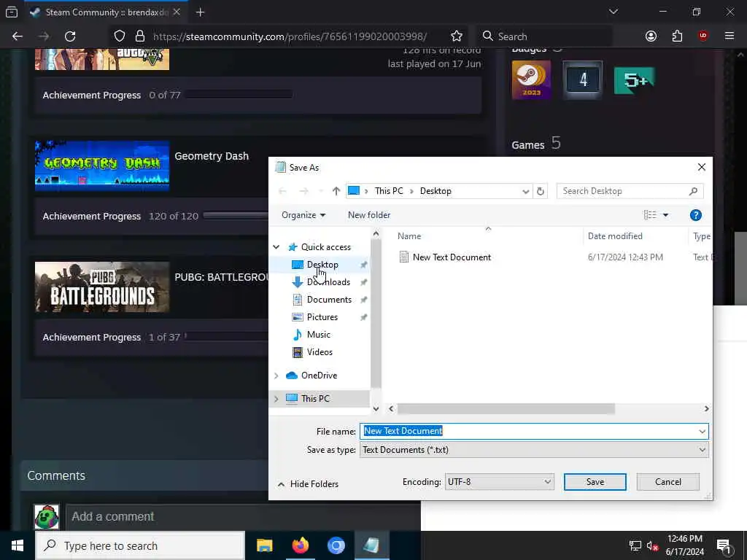
Task: Open uBlock Origin extension icon
Action: tap(703, 36)
